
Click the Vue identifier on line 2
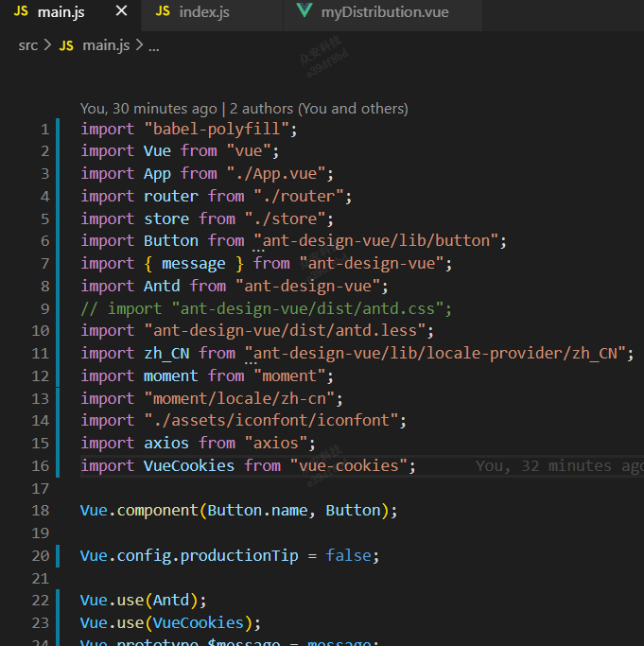click(x=157, y=151)
